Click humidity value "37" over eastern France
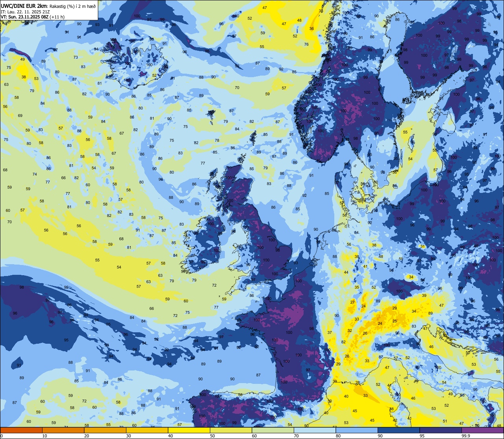504x439 pixels. pyautogui.click(x=330, y=333)
